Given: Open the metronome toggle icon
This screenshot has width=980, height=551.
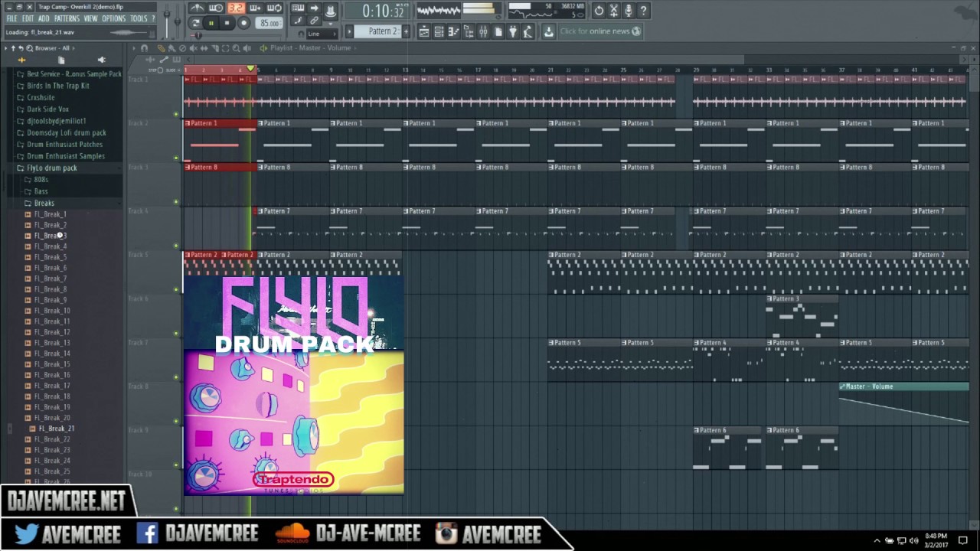Looking at the screenshot, I should tap(198, 8).
